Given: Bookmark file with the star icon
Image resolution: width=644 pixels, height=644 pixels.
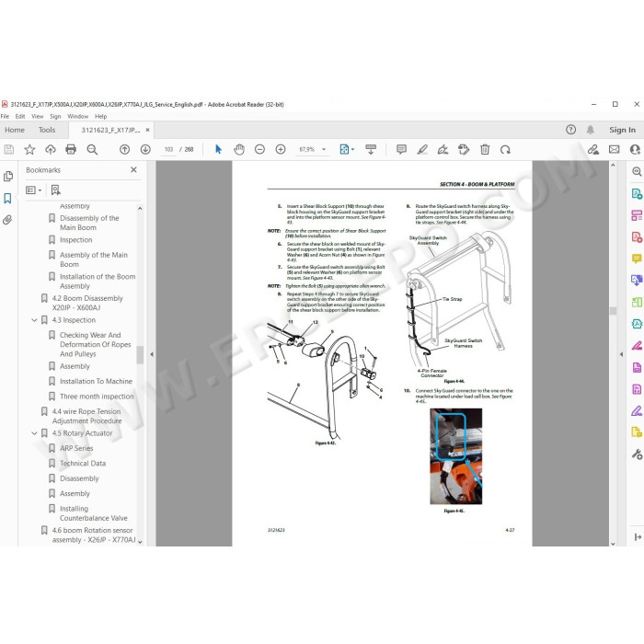Looking at the screenshot, I should (29, 149).
